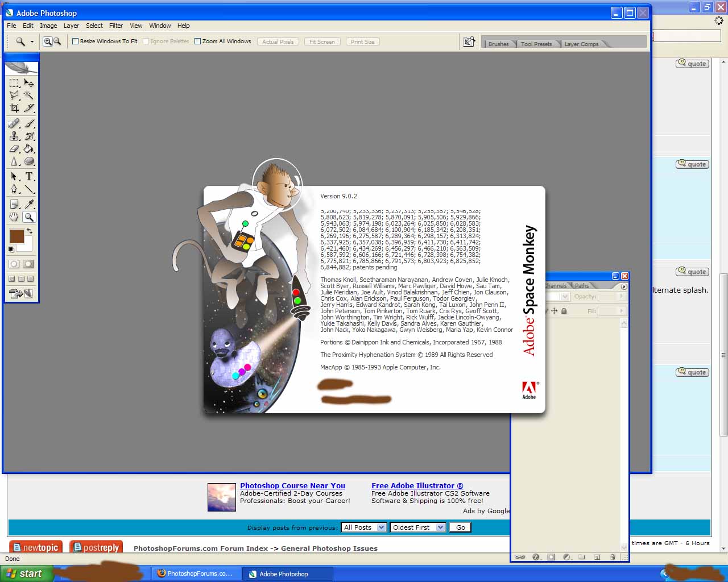Open the zoom tool preset picker arrow
This screenshot has height=582, width=728.
32,41
